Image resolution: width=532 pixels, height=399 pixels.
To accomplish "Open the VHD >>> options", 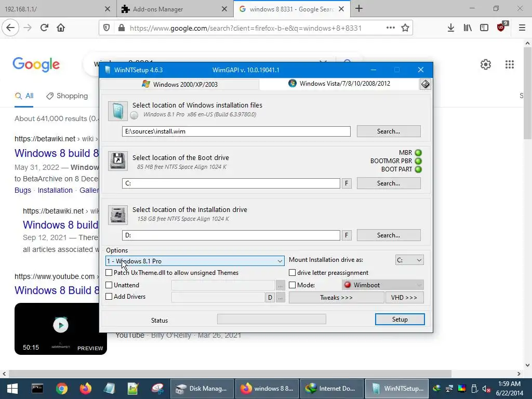I will (x=404, y=298).
